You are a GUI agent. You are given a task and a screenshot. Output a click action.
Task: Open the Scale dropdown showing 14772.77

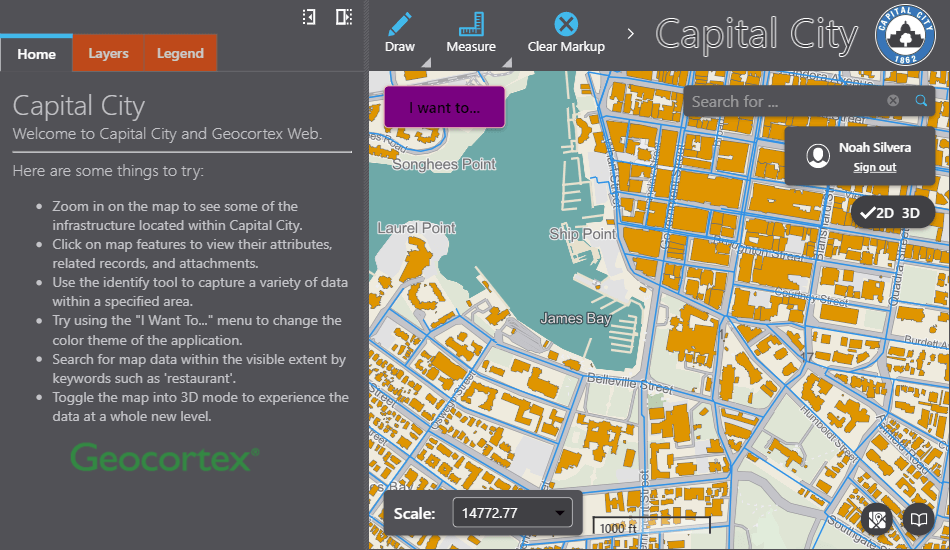pos(515,513)
